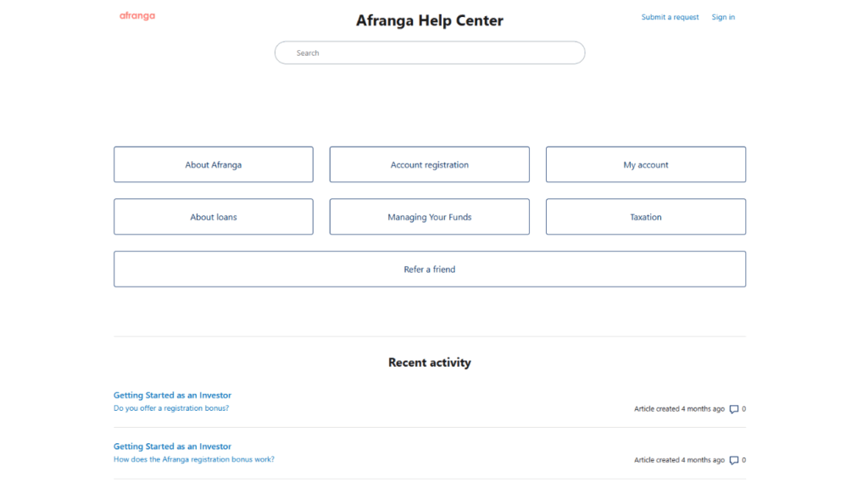
Task: Click the Recent activity heading
Action: pos(430,363)
